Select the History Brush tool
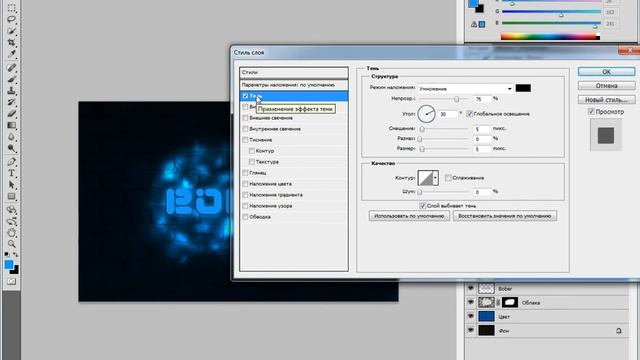This screenshot has height=360, width=640. click(11, 102)
